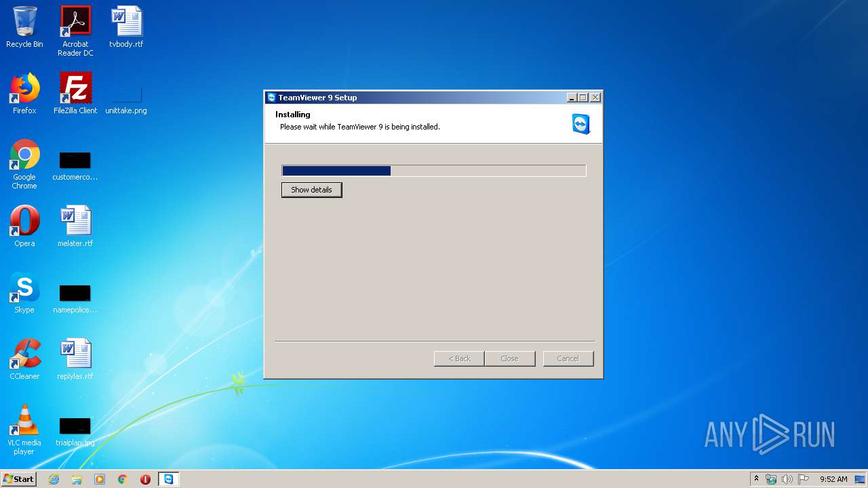Open the Recycle Bin desktop icon

24,27
